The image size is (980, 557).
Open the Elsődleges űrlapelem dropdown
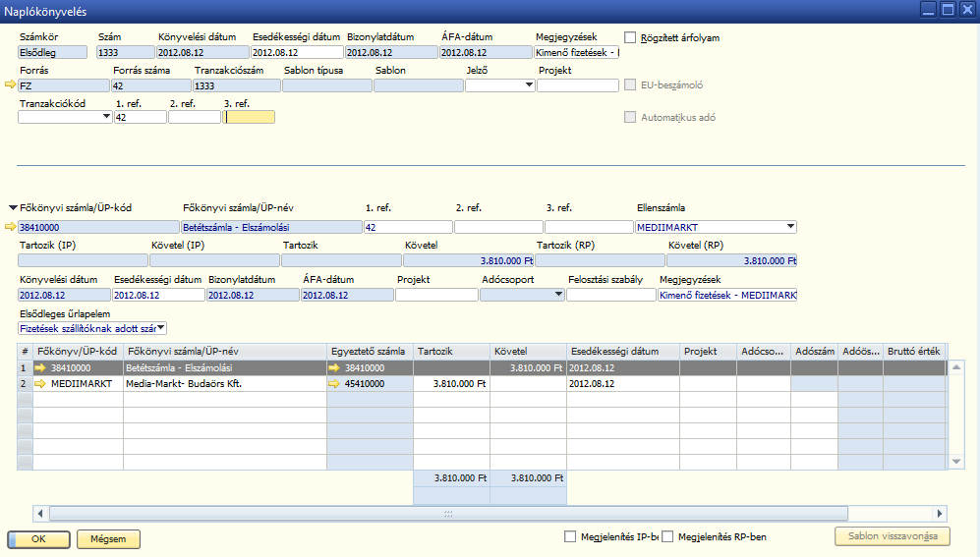coord(161,328)
